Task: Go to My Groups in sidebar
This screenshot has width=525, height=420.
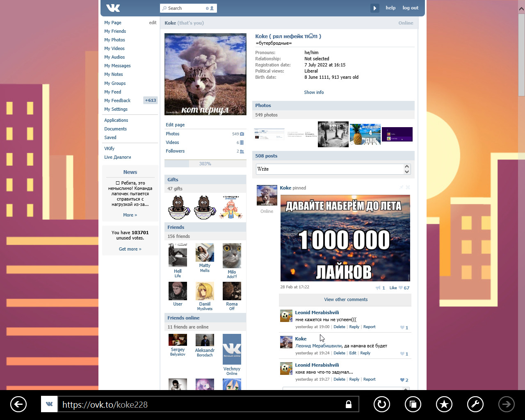Action: pyautogui.click(x=115, y=83)
